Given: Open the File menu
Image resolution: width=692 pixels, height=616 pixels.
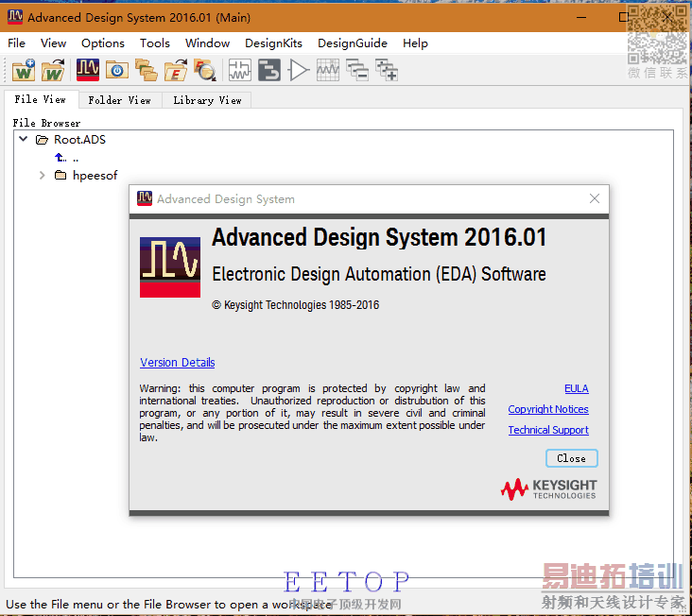Looking at the screenshot, I should pyautogui.click(x=16, y=43).
